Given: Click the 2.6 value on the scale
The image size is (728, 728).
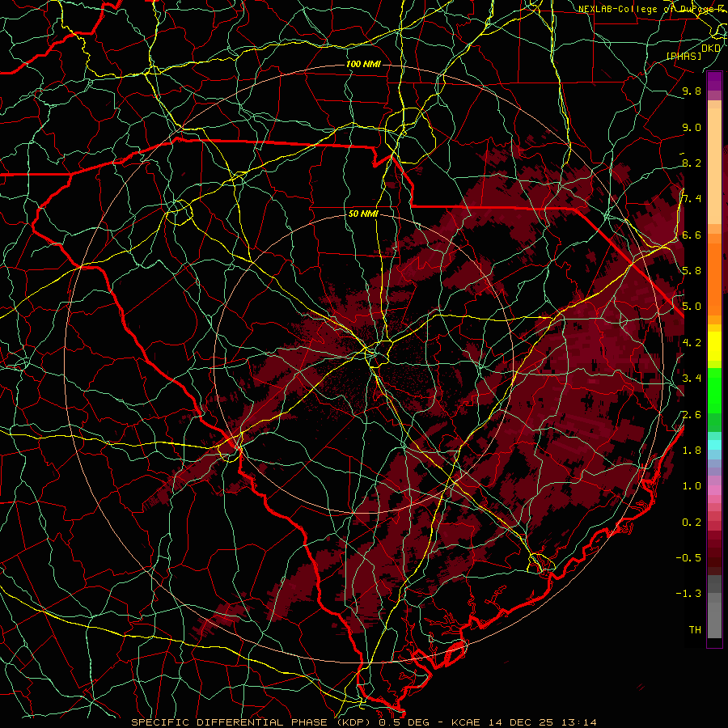Looking at the screenshot, I should (x=692, y=415).
